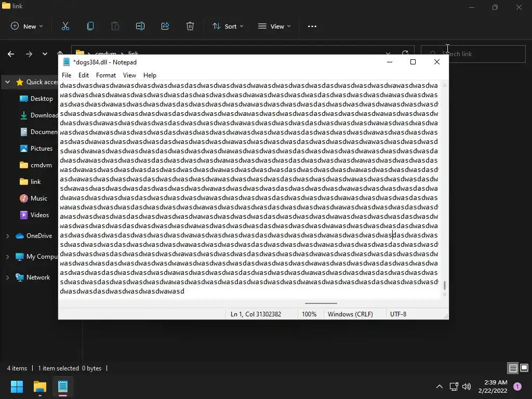
Task: Click the Search link input field
Action: 473,54
